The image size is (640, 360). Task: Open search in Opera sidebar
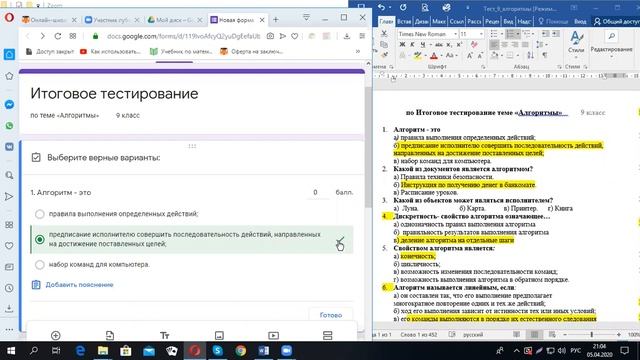[x=9, y=176]
